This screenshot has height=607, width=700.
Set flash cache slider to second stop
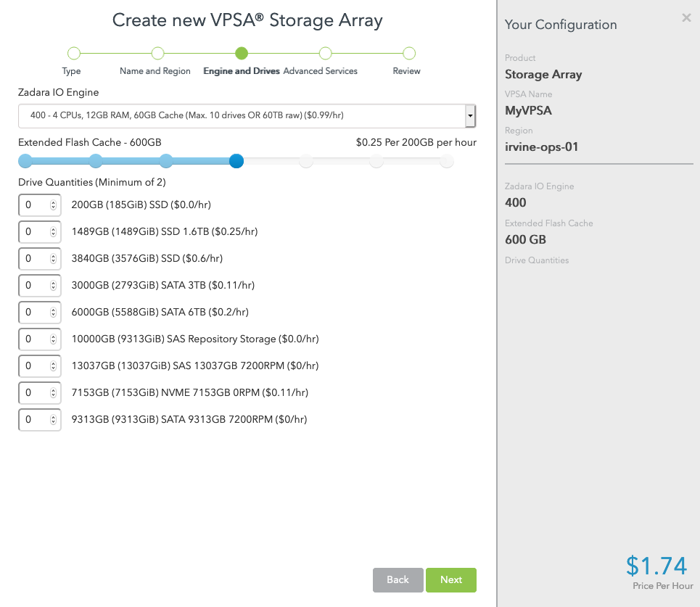point(96,161)
